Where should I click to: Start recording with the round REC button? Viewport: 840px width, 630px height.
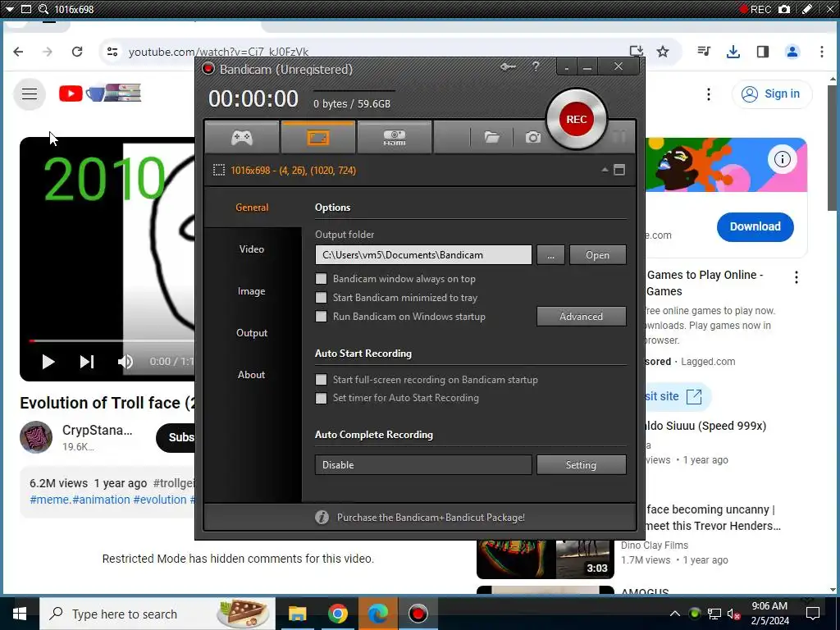577,119
